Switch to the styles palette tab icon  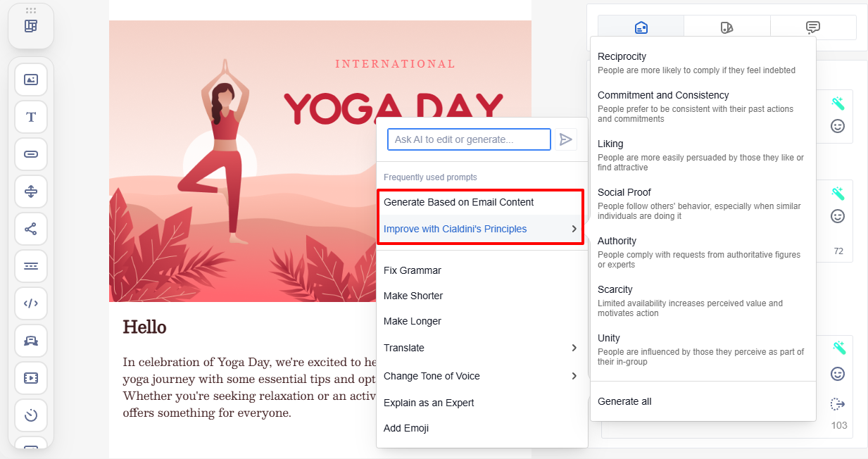pyautogui.click(x=727, y=27)
